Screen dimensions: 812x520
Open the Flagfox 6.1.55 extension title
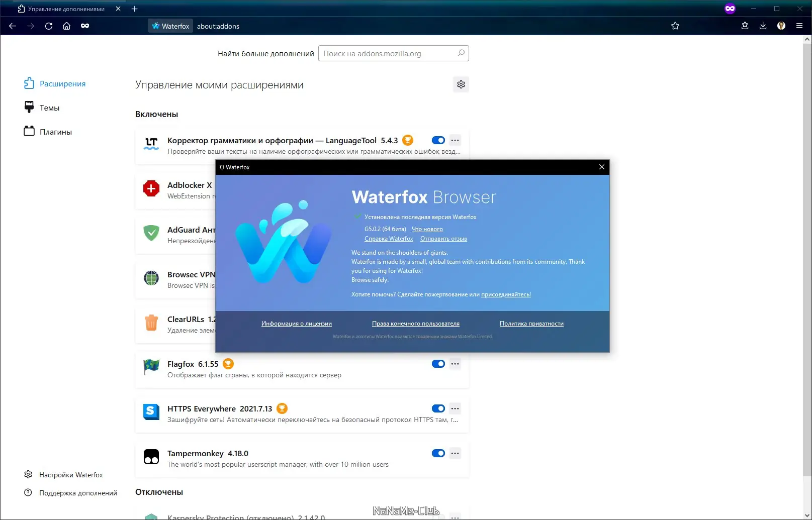193,364
